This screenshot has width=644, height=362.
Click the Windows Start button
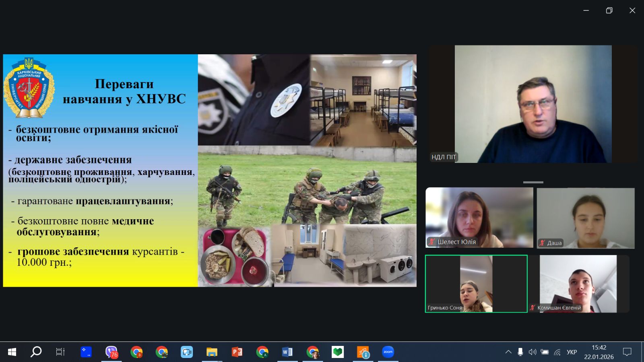point(12,352)
